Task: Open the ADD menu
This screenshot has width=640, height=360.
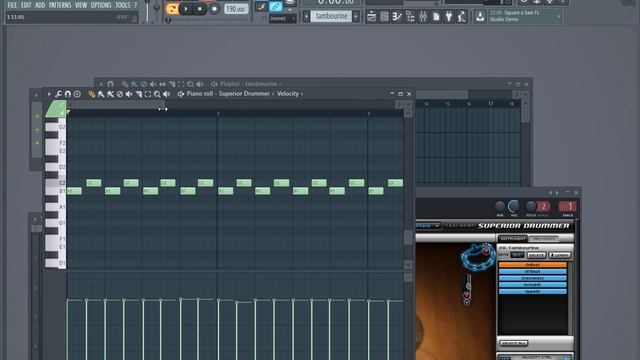Action: tap(40, 5)
